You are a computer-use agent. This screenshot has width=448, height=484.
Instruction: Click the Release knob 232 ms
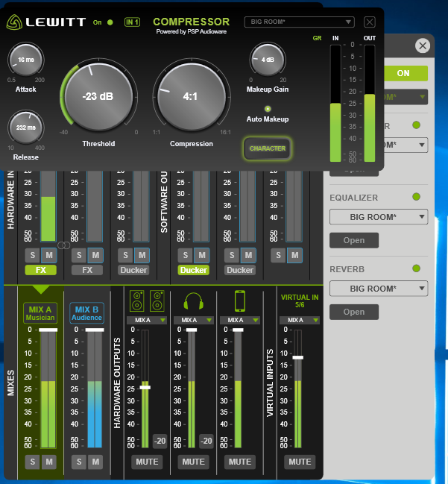(26, 128)
